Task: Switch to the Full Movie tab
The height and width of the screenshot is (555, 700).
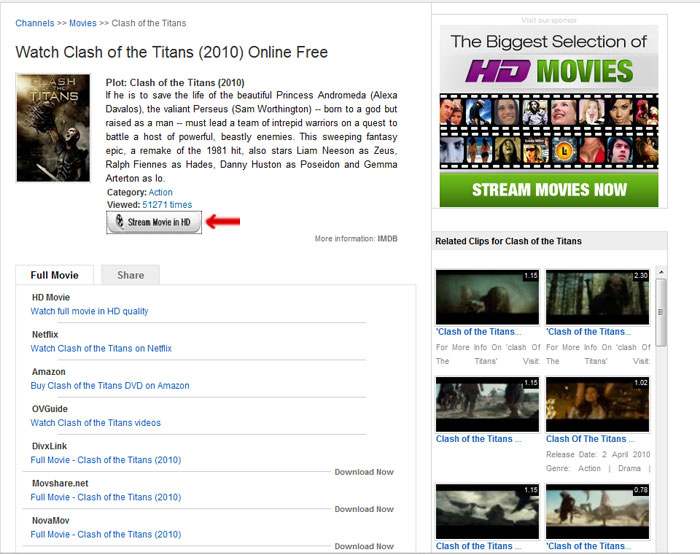Action: 54,275
